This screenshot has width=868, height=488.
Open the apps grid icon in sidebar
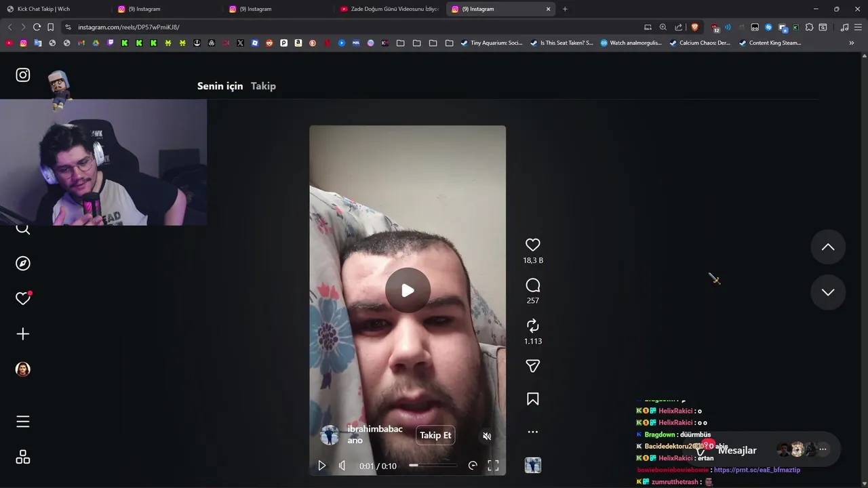[23, 457]
